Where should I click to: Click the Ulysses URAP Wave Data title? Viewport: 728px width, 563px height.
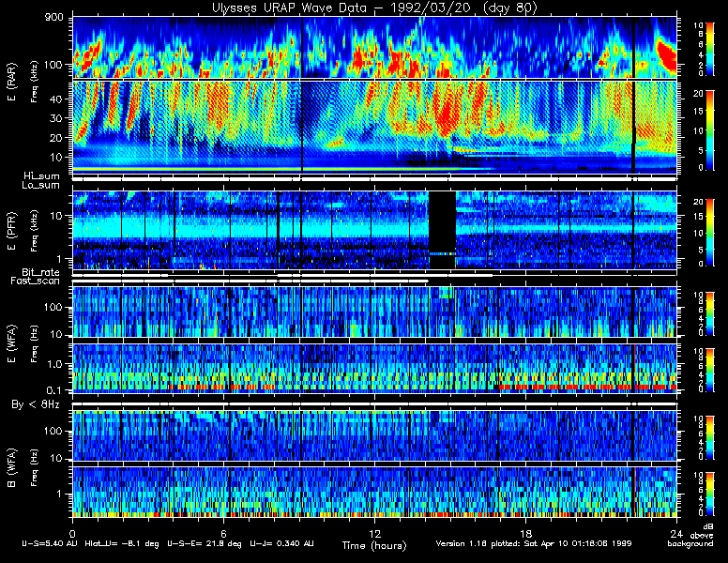click(x=373, y=8)
